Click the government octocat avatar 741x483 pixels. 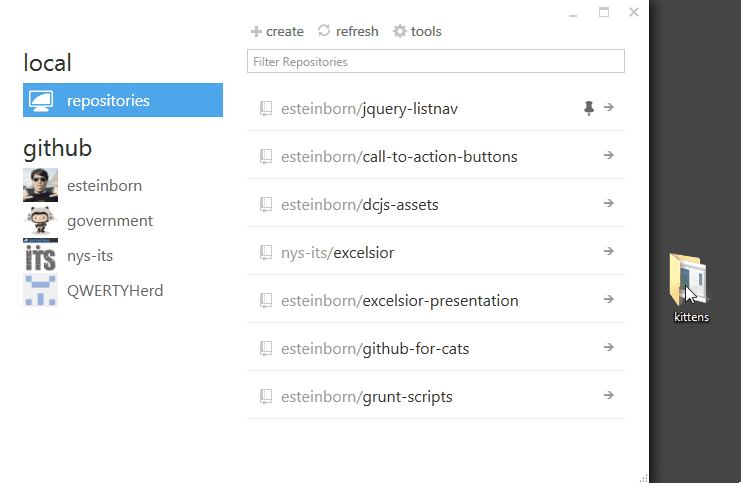(x=41, y=220)
